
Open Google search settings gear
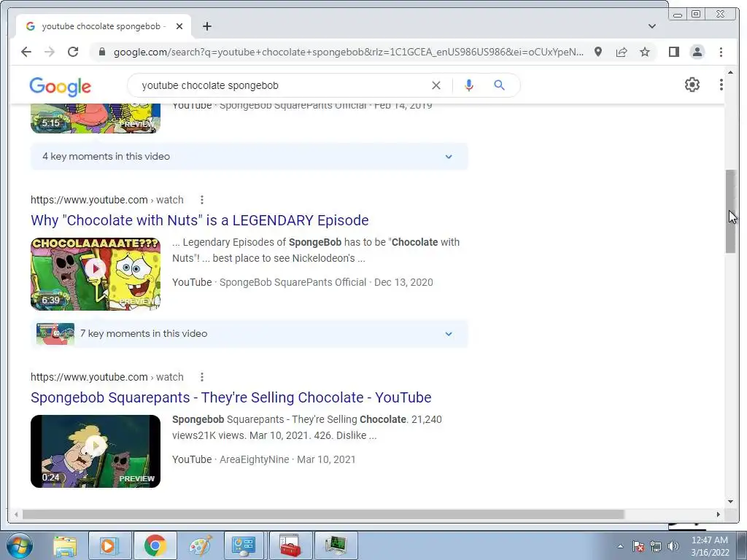(x=692, y=85)
